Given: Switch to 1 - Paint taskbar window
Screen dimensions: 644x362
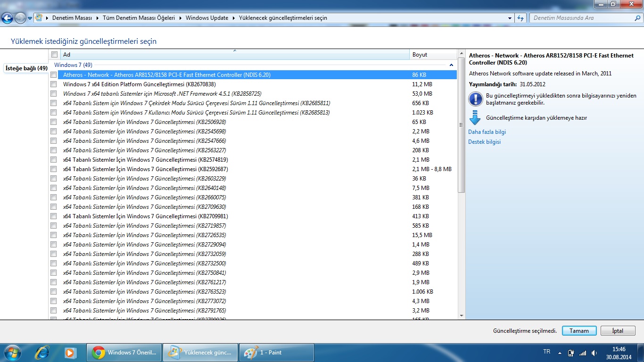Looking at the screenshot, I should click(277, 353).
